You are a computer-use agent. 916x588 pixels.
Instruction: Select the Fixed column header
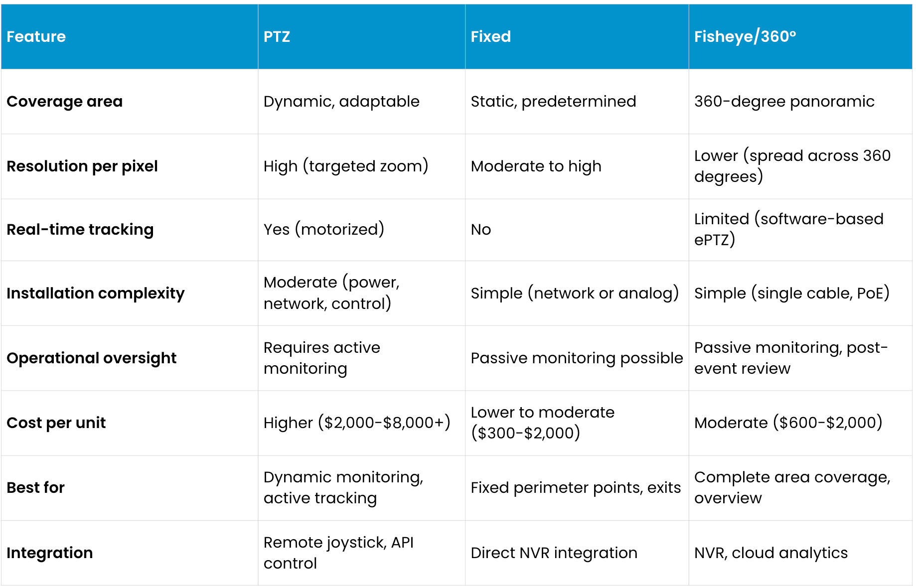490,36
